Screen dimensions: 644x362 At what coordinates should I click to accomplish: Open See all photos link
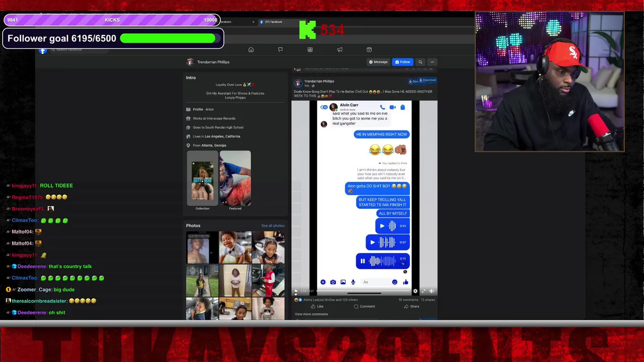pyautogui.click(x=273, y=226)
